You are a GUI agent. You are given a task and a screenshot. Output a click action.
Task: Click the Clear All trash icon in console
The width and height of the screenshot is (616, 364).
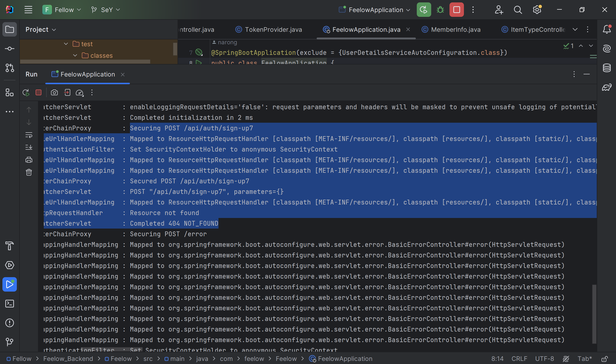tap(29, 172)
